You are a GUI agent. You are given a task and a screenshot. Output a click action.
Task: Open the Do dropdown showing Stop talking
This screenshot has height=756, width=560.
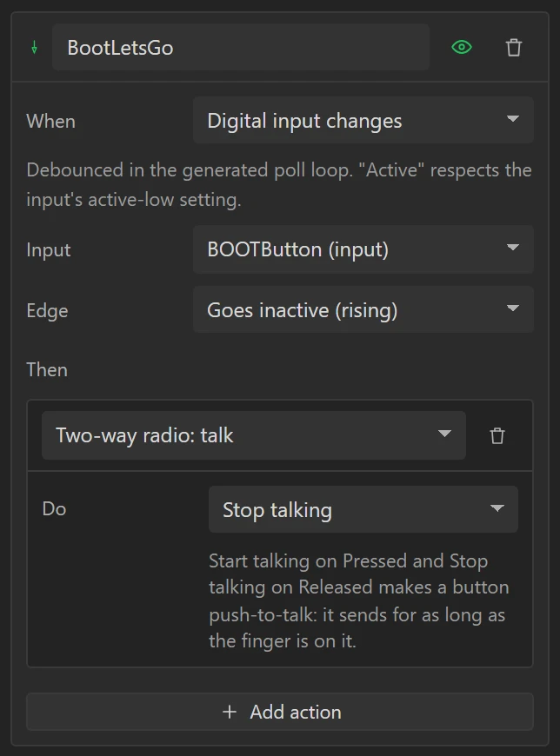tap(363, 509)
